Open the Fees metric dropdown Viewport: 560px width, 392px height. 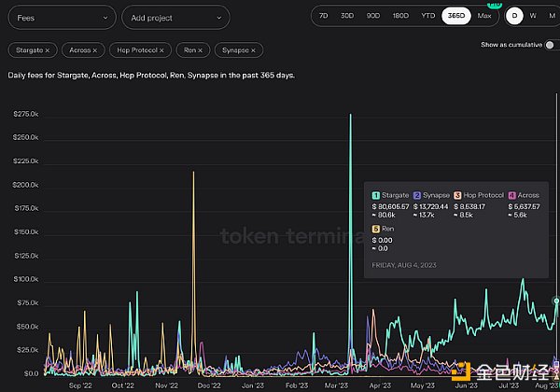[x=62, y=17]
